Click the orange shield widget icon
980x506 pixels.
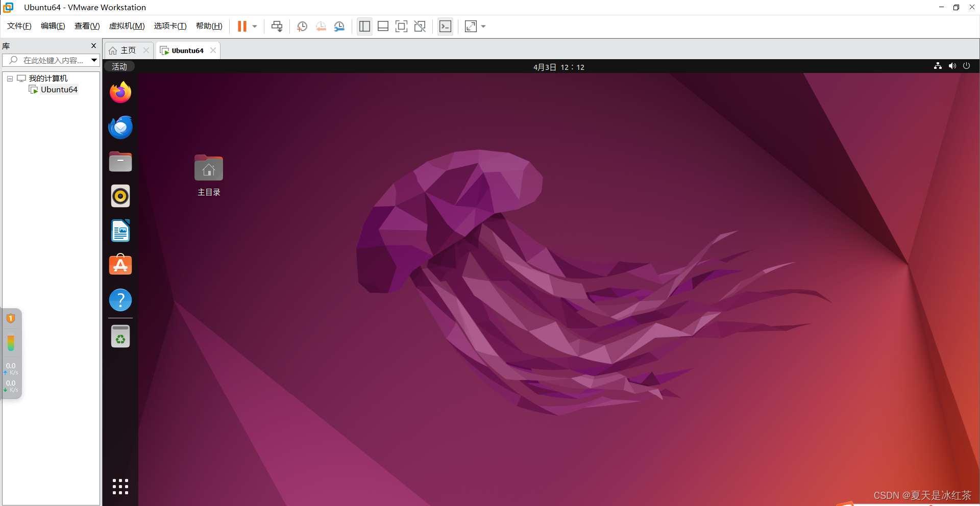tap(11, 318)
